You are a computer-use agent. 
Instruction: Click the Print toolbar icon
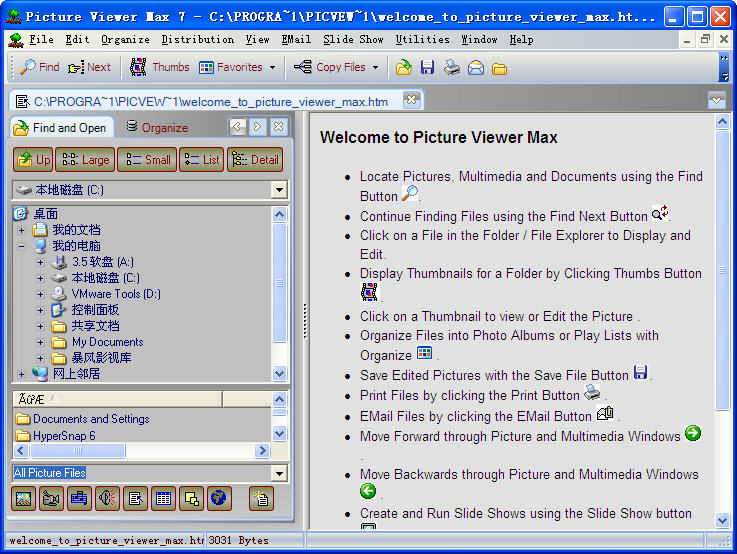pos(452,68)
